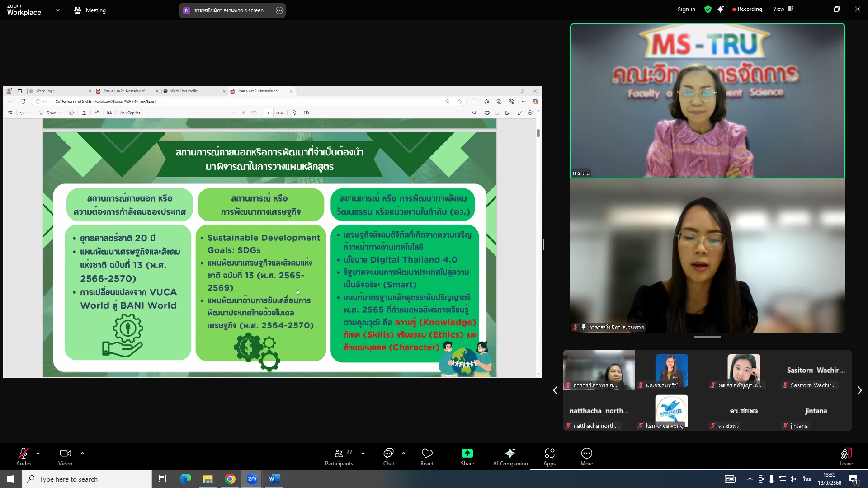The height and width of the screenshot is (488, 868).
Task: Toggle Video camera on
Action: (65, 453)
